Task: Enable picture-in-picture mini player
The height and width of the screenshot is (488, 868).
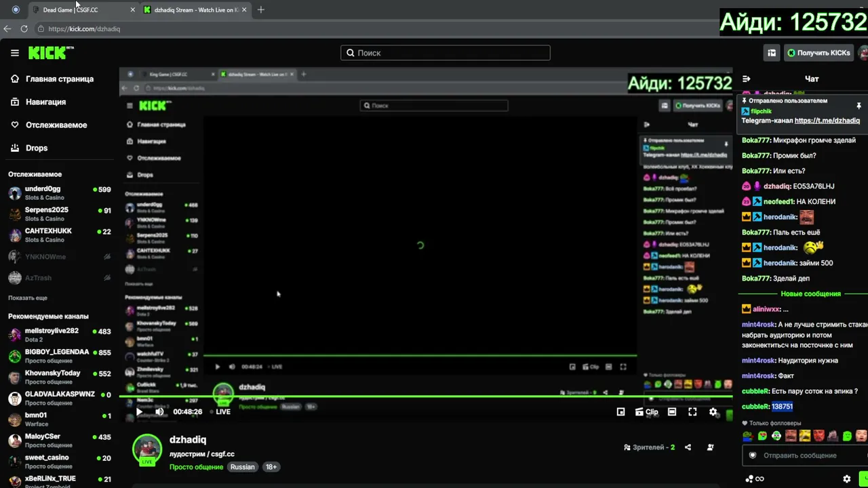Action: coord(620,411)
